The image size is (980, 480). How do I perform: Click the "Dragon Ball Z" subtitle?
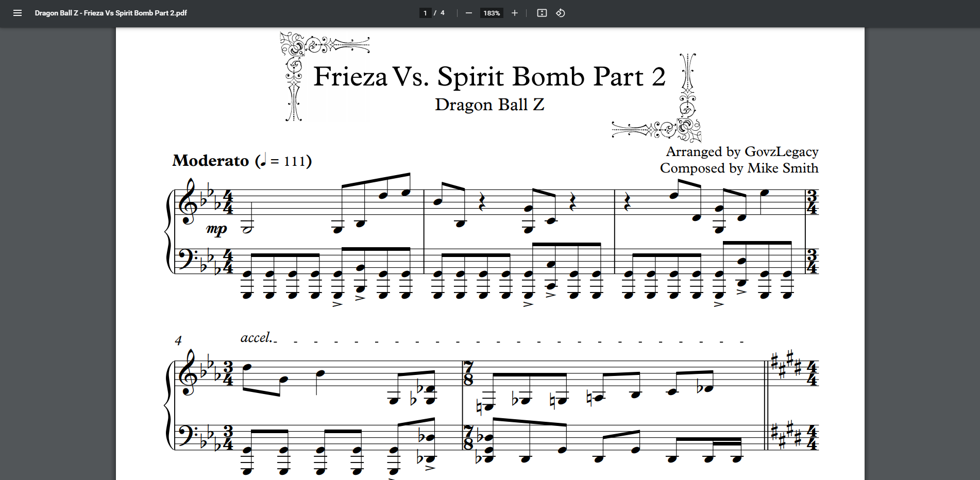click(489, 105)
